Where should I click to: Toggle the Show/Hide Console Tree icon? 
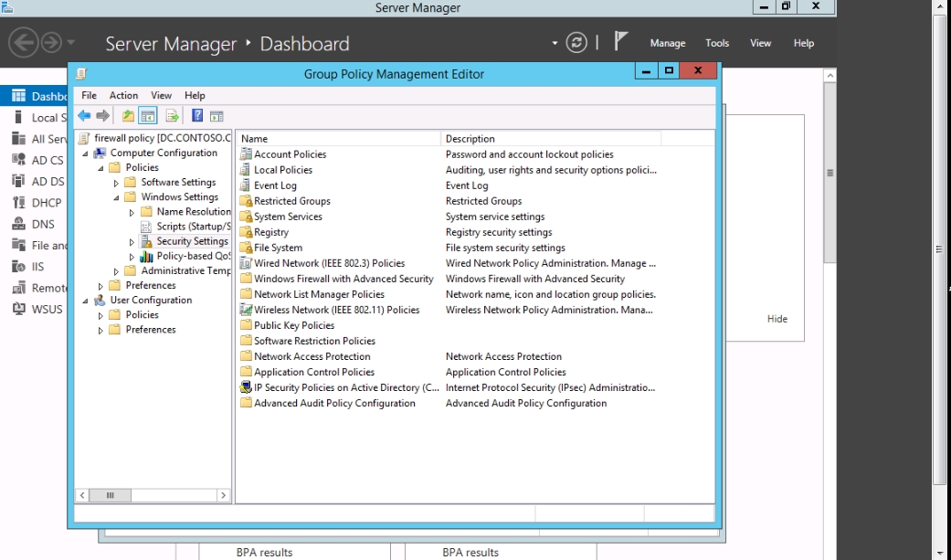pos(147,116)
